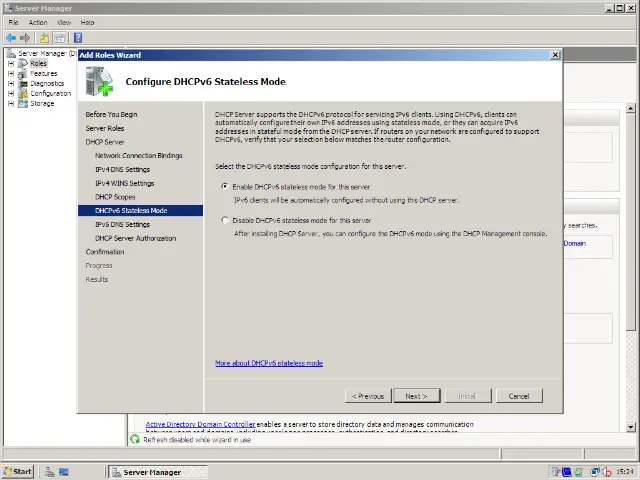Click the vertical scrollbar thumb in Server Manager
This screenshot has width=640, height=480.
pyautogui.click(x=631, y=222)
